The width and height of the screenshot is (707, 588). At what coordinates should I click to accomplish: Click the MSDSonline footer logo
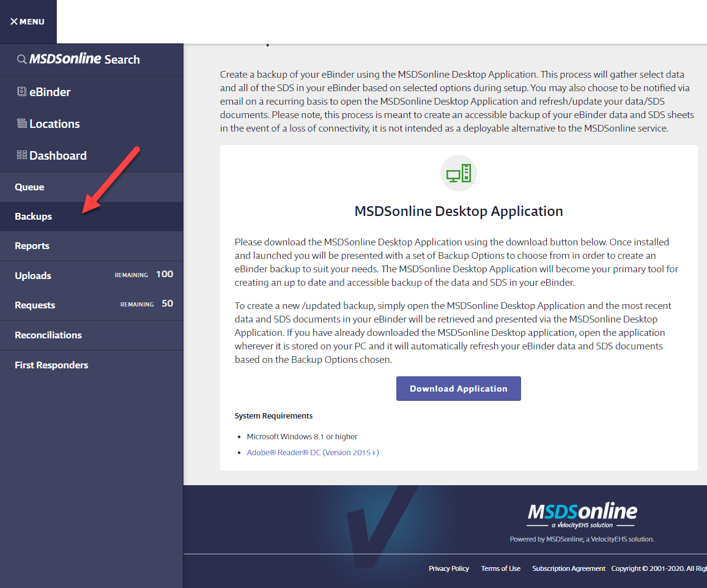pos(582,515)
